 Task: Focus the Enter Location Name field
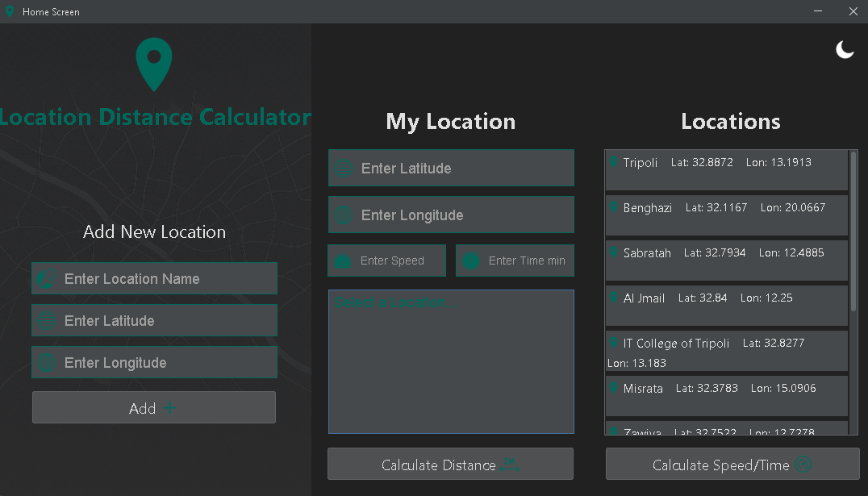[169, 279]
